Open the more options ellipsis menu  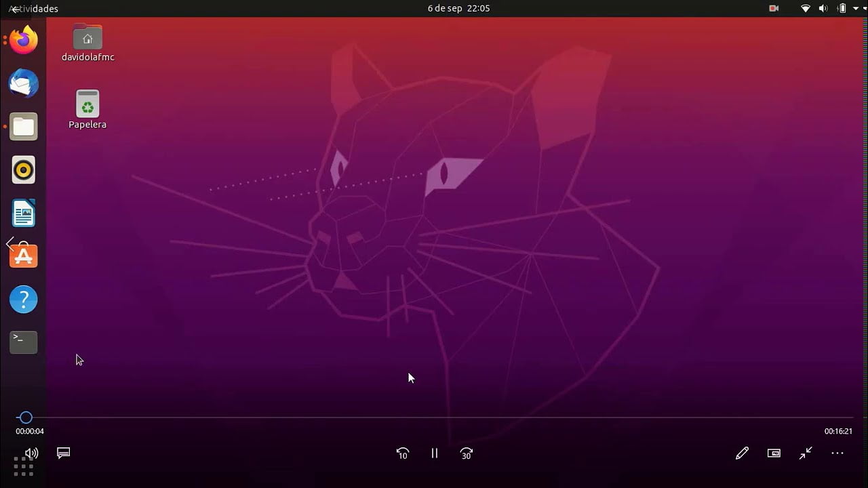(837, 453)
